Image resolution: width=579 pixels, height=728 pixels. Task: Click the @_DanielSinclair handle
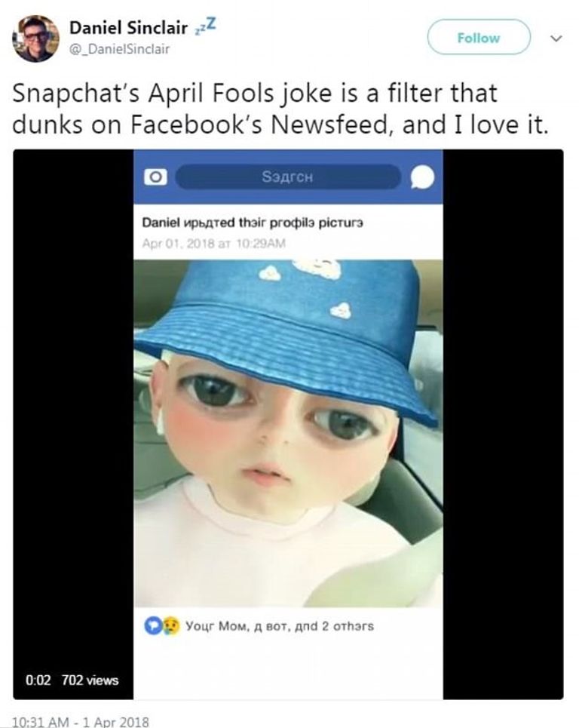click(119, 49)
